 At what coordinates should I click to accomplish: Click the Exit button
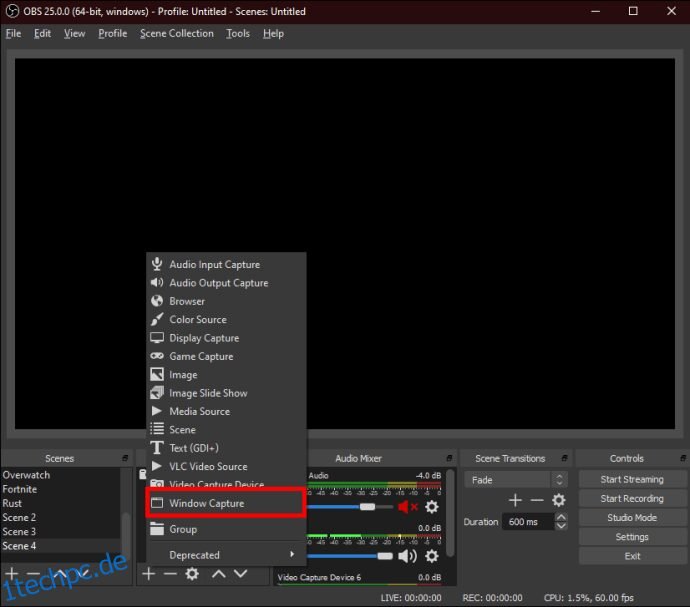tap(632, 556)
